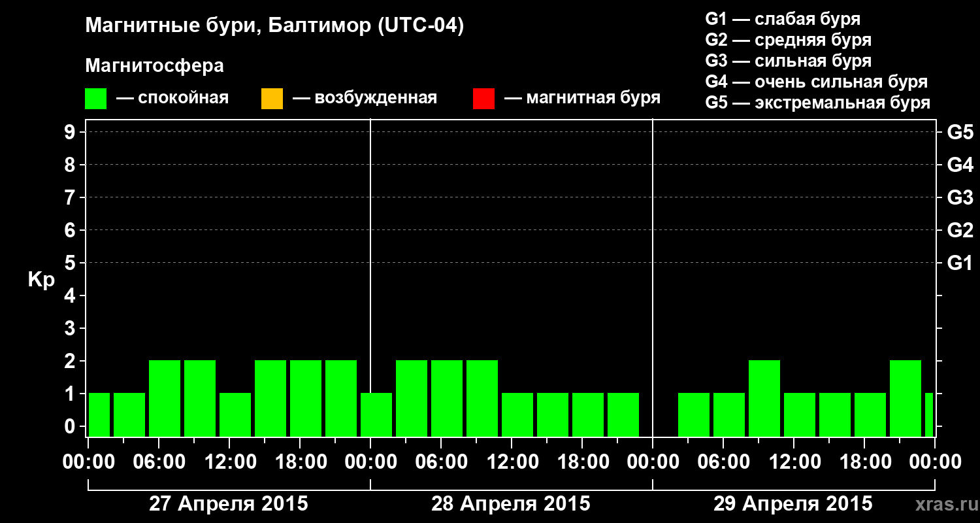This screenshot has height=523, width=980.
Task: Click the 18:00–21:00 bar on 28 April
Action: coord(588,414)
